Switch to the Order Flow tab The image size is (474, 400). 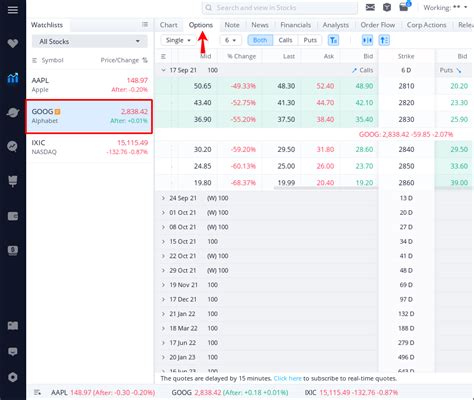click(x=378, y=25)
